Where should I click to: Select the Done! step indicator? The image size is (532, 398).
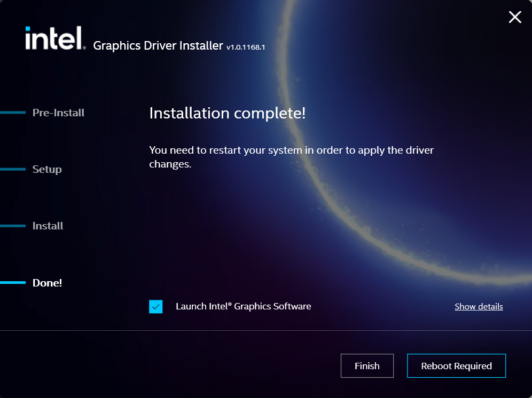coord(47,283)
